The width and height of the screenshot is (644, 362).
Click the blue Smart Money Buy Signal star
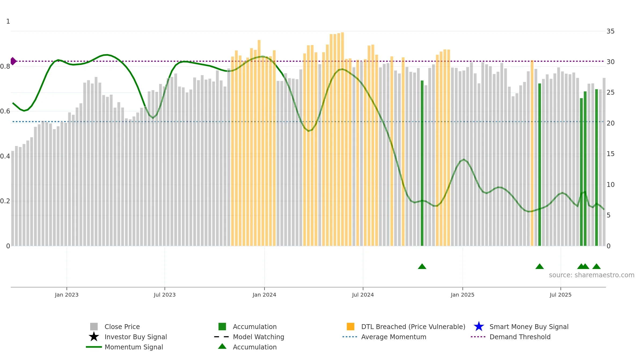(x=479, y=327)
